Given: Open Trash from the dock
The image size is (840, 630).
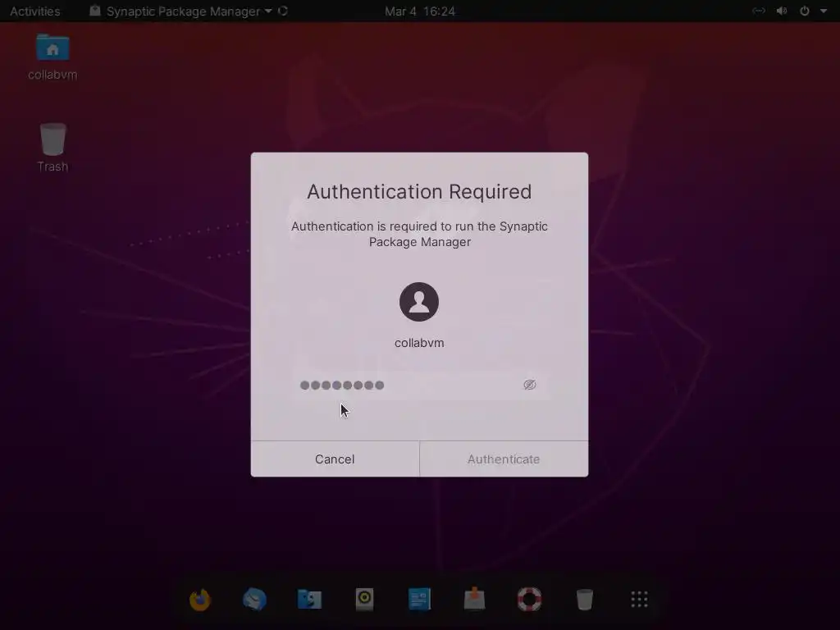Looking at the screenshot, I should click(584, 600).
